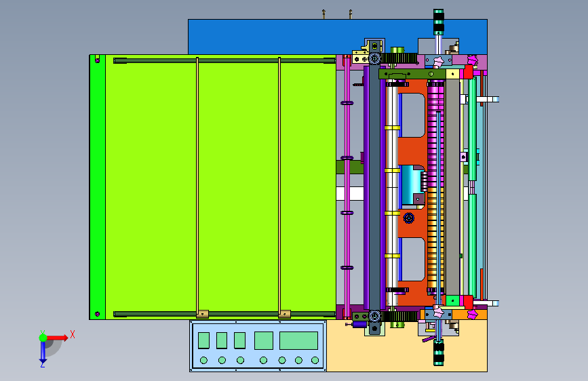Select the dark slate vertical beam
The width and height of the screenshot is (588, 381).
374,188
